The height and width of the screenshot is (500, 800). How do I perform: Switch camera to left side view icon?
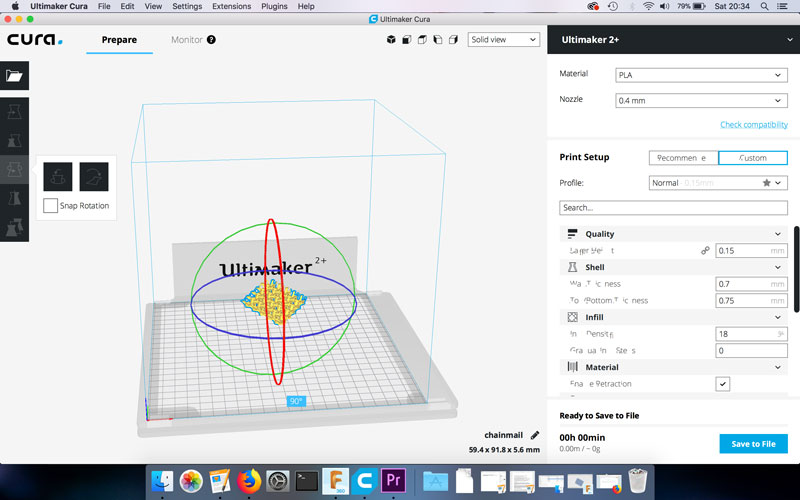(438, 39)
